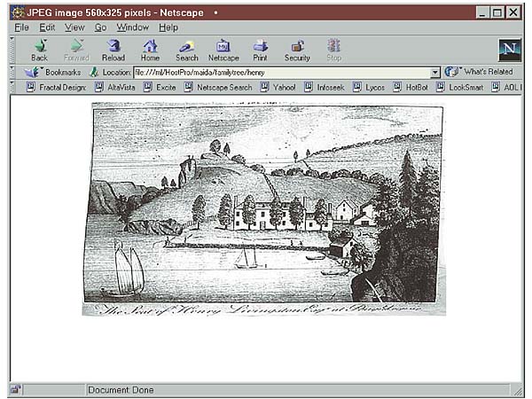Click the What's Related text button

click(489, 72)
